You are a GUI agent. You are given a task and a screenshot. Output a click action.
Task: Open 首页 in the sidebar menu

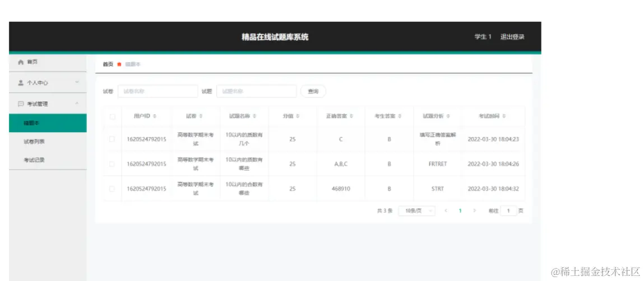point(48,62)
